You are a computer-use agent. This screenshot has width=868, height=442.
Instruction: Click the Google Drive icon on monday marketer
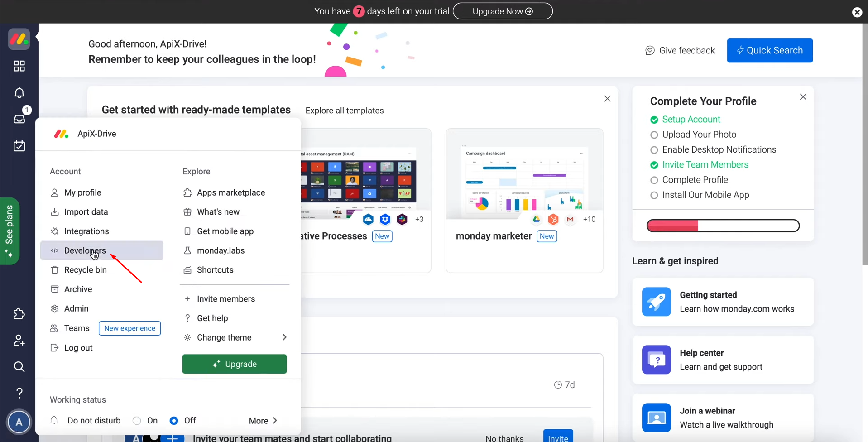click(x=536, y=219)
